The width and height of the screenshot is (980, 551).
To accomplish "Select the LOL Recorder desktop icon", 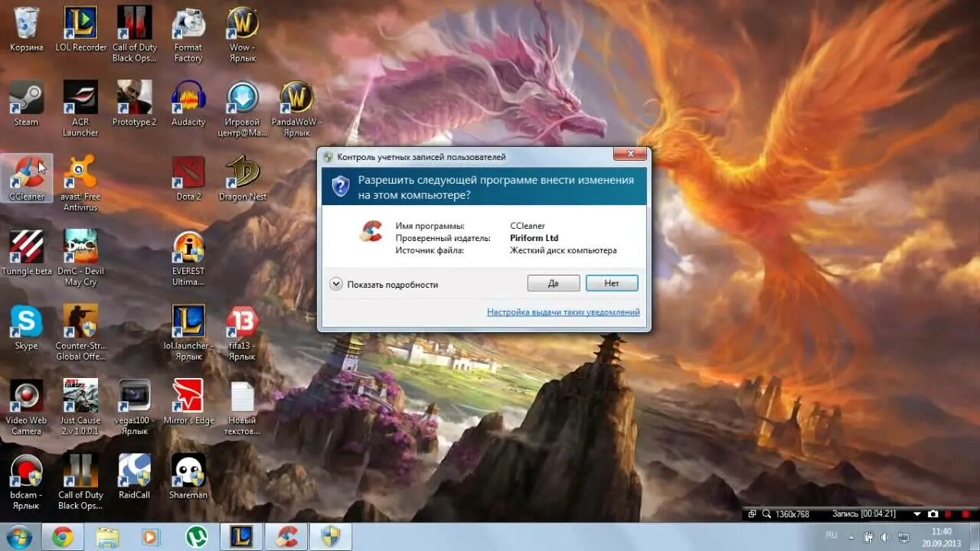I will pyautogui.click(x=80, y=31).
